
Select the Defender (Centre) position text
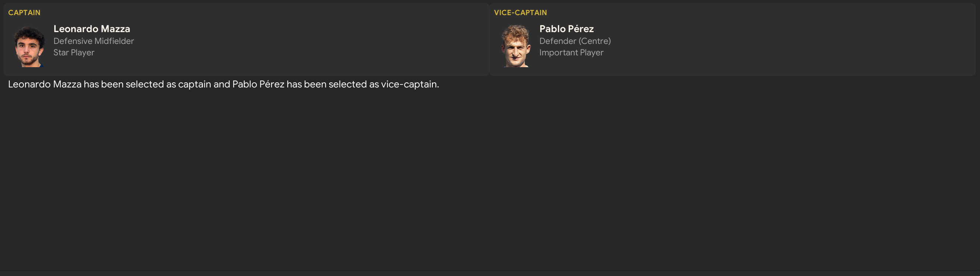[575, 41]
